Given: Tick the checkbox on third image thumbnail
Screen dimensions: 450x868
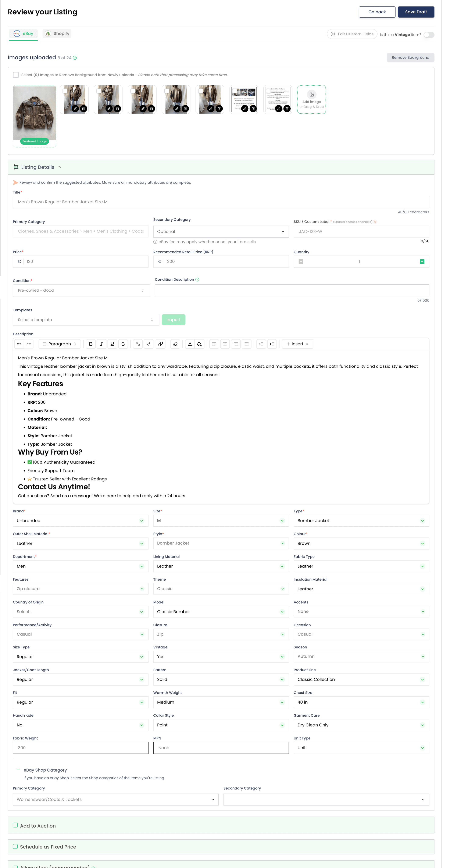Looking at the screenshot, I should click(x=99, y=91).
